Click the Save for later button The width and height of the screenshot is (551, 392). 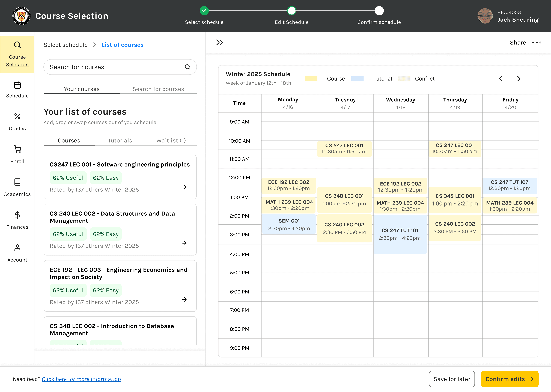click(x=452, y=379)
